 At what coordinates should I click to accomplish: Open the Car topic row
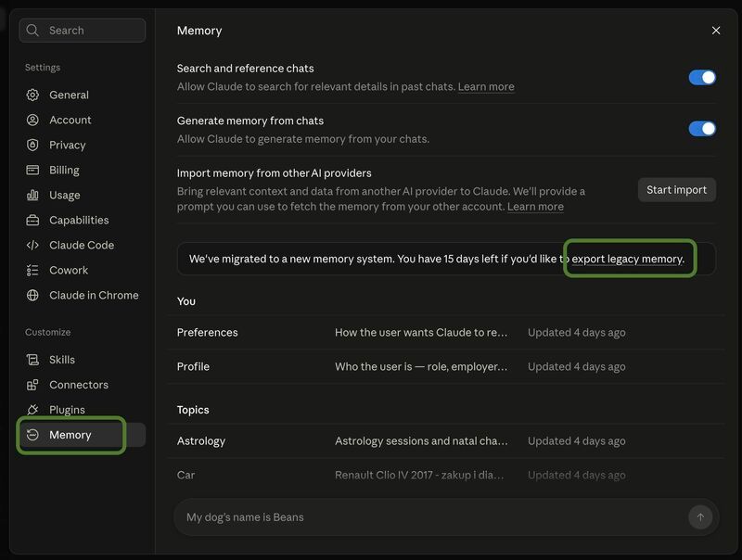point(446,475)
